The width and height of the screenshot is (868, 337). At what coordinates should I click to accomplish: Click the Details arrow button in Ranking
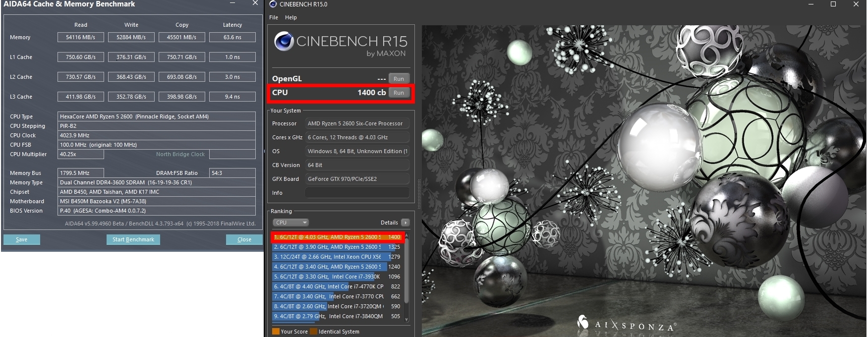point(405,223)
